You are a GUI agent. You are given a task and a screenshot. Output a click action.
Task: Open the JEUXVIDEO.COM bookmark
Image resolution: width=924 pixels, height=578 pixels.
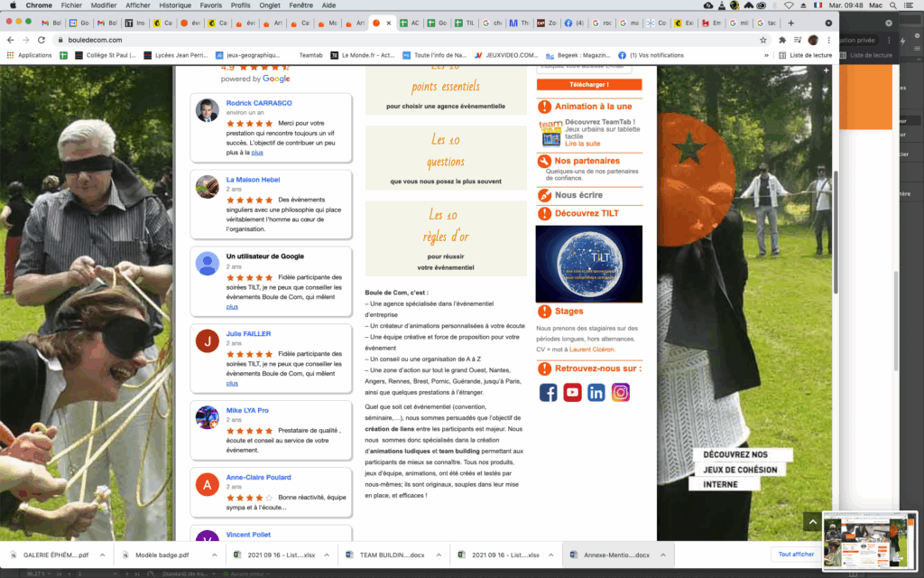tap(506, 55)
